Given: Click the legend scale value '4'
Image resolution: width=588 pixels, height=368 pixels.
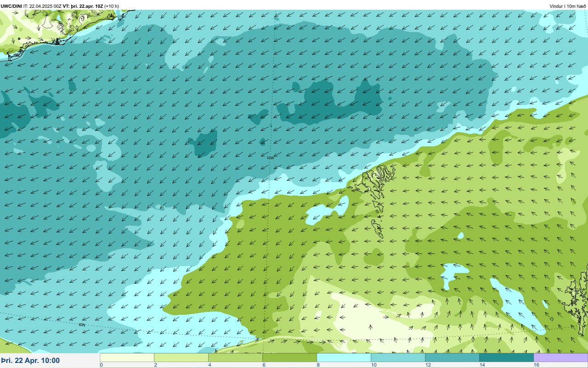Looking at the screenshot, I should [210, 365].
